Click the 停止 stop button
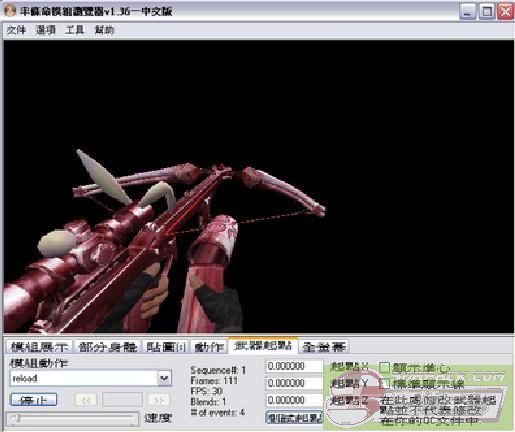The width and height of the screenshot is (515, 432). coord(34,399)
